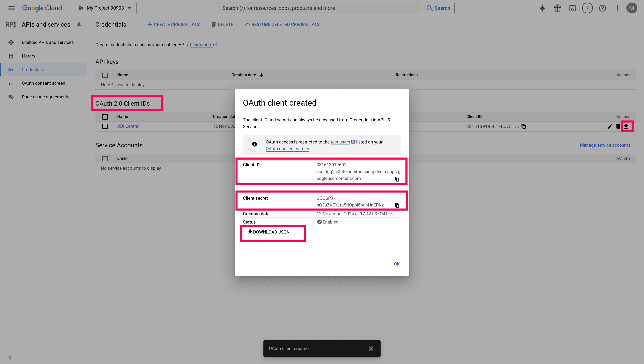
Task: Click the Search button in top bar
Action: 438,8
